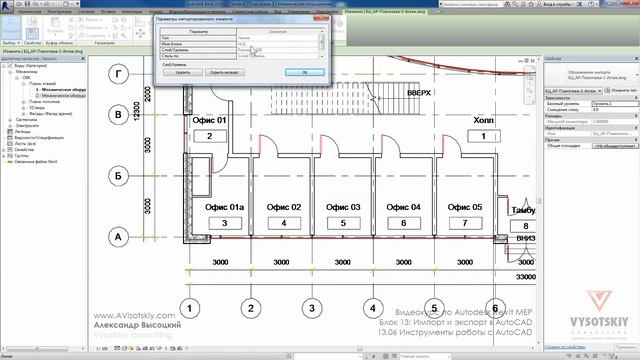Click the Help icon in title bar
The height and width of the screenshot is (360, 640).
(x=592, y=4)
